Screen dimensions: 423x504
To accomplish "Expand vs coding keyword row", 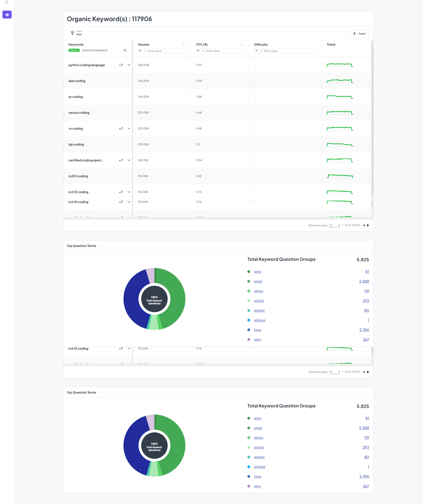I will (129, 129).
